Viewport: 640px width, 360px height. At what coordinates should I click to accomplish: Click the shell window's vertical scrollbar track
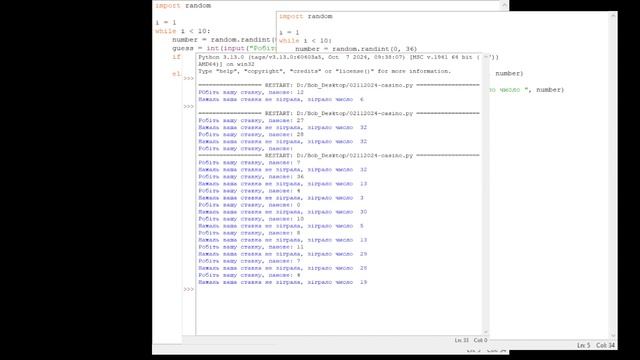pyautogui.click(x=486, y=196)
